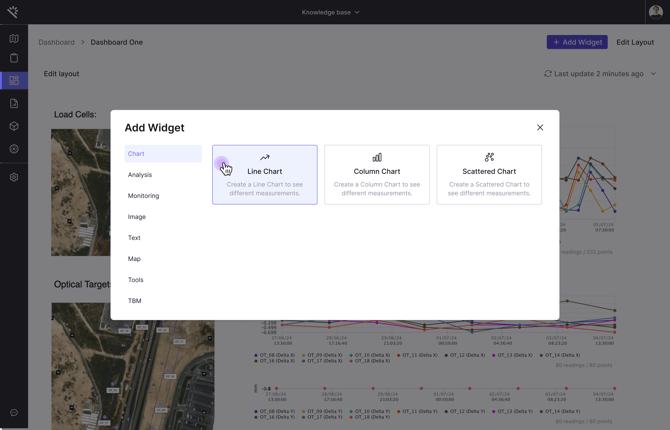
Task: Toggle OT_13 (Delta Y) legend entry
Action: (512, 411)
